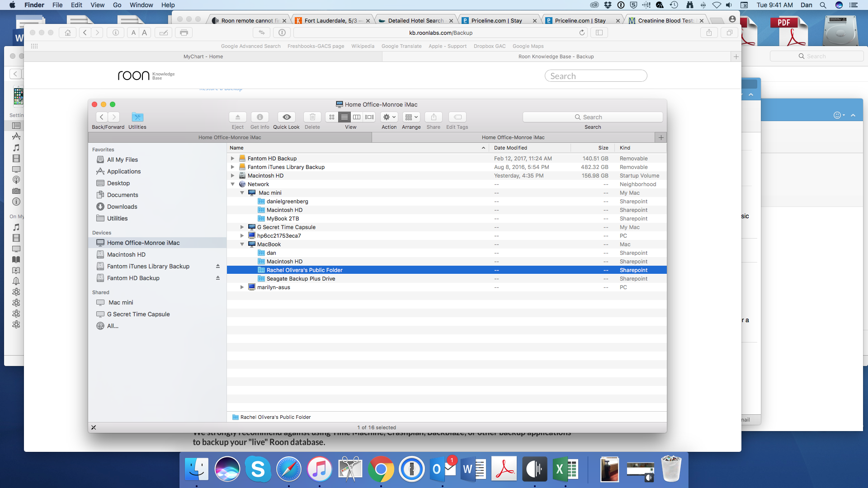Open All My Files in sidebar
Viewport: 868px width, 488px height.
coord(122,160)
